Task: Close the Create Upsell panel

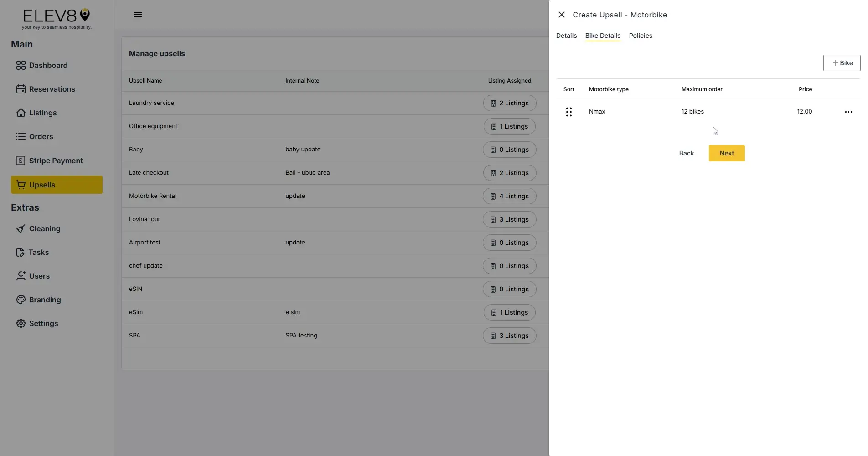Action: click(x=561, y=14)
